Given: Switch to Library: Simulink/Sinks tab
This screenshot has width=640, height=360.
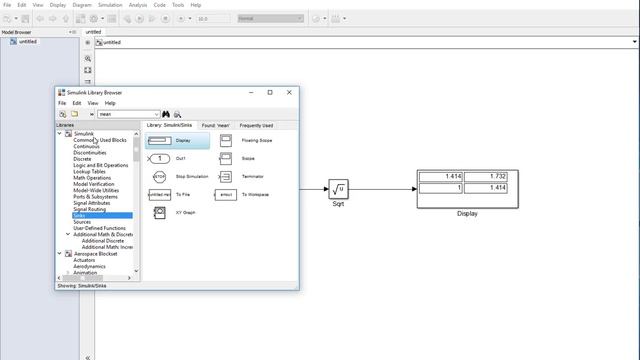Looking at the screenshot, I should (169, 125).
